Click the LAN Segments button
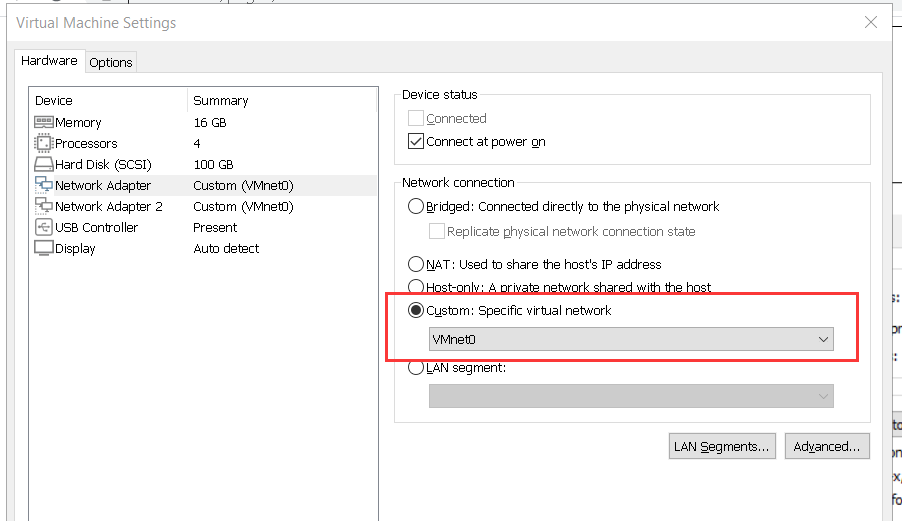902x521 pixels. coord(722,446)
